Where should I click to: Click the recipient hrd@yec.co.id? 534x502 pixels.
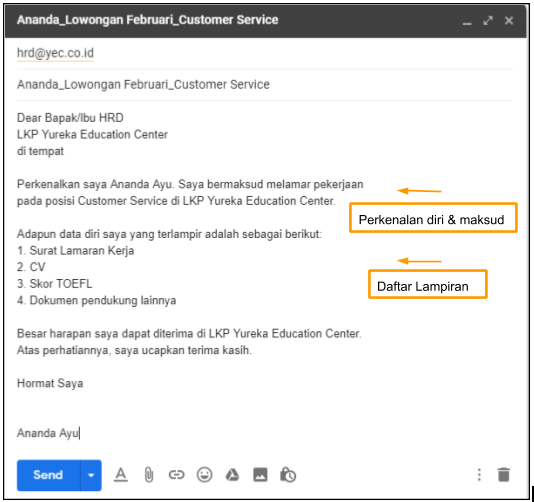(55, 53)
